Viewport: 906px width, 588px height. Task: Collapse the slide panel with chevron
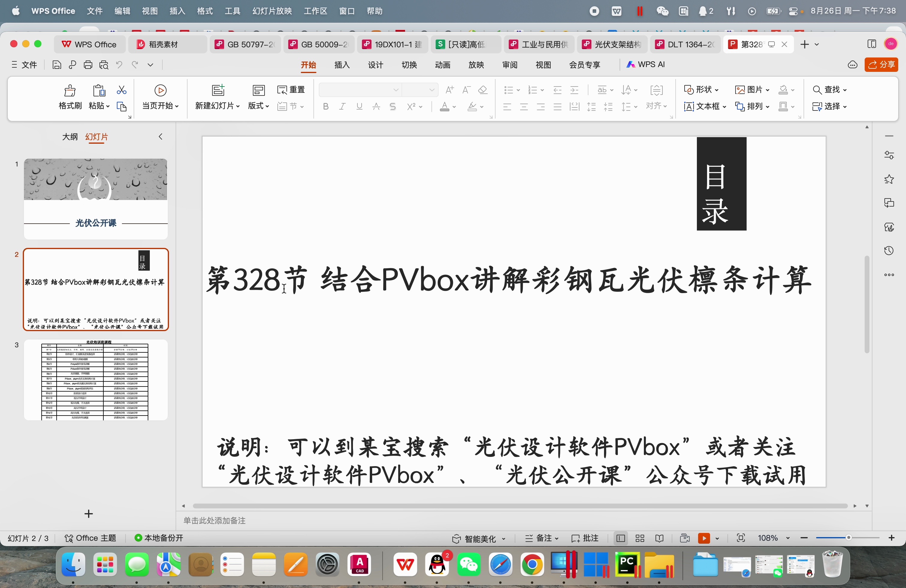(161, 137)
